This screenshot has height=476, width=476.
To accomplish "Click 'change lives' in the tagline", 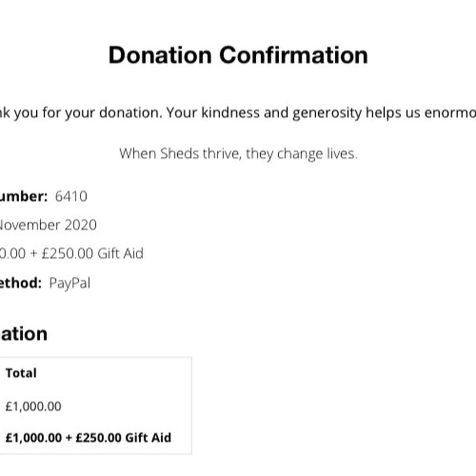I will point(317,154).
